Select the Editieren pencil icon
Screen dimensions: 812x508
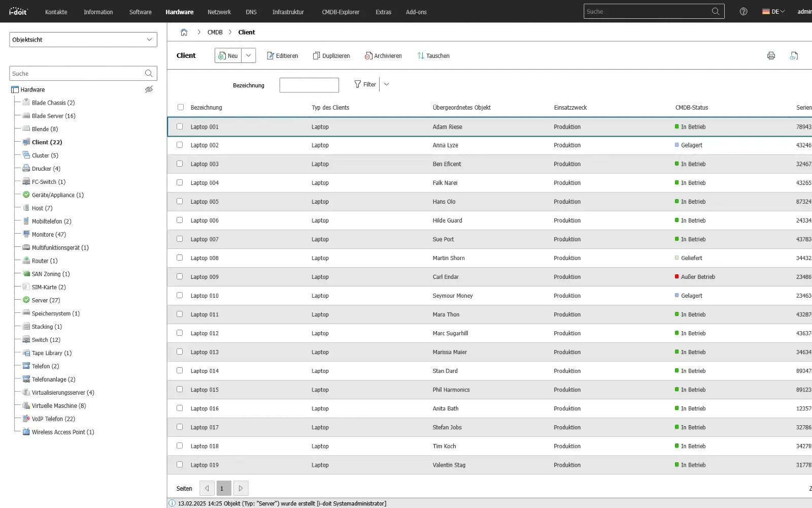pos(270,55)
